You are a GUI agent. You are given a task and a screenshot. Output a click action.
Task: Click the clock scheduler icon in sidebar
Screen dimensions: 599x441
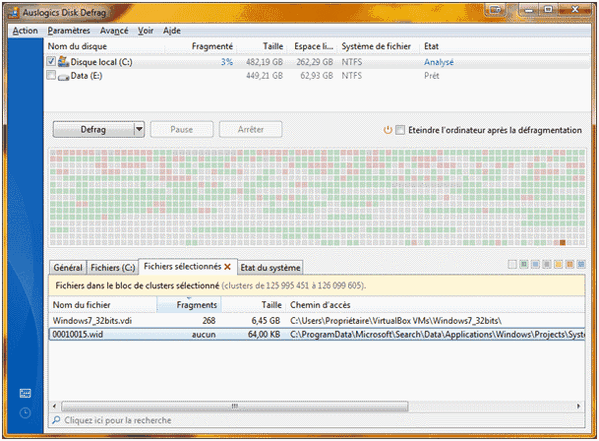tap(25, 413)
